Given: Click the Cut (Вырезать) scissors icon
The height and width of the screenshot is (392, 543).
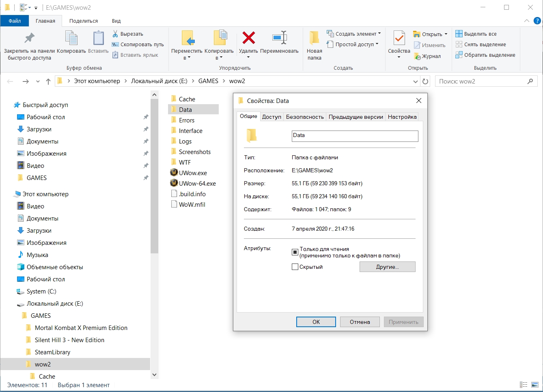Looking at the screenshot, I should click(115, 34).
